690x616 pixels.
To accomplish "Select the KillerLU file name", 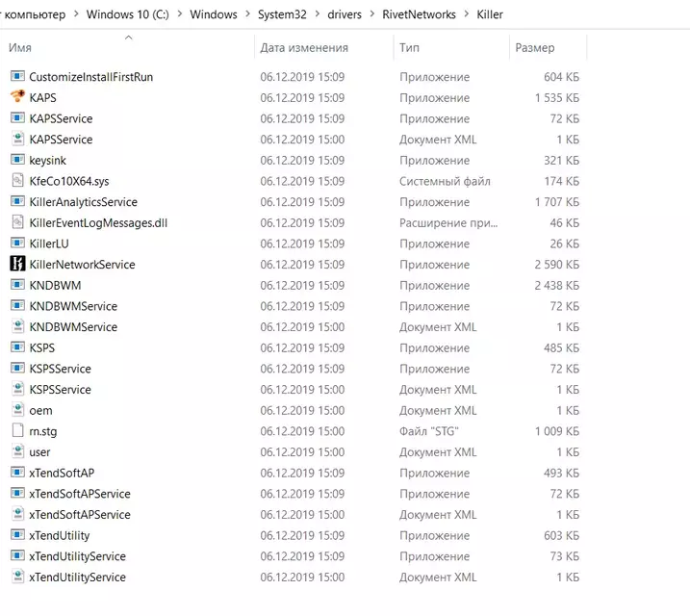I will tap(49, 244).
